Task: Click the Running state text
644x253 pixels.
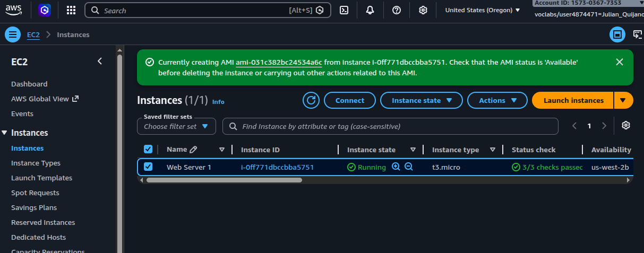Action: tap(372, 167)
